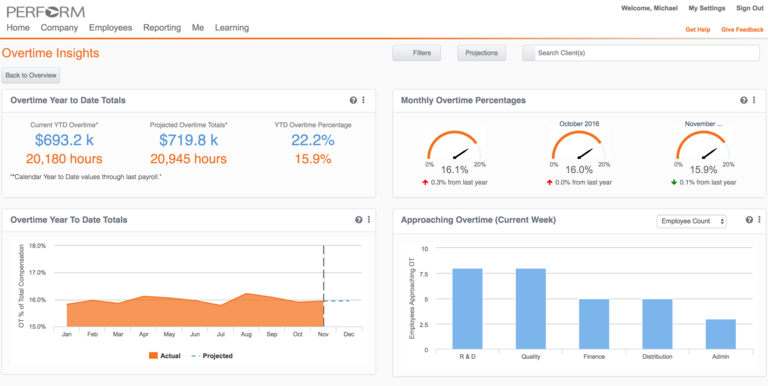Toggle the Actual legend swatch
Screen dimensions: 768x386
click(153, 356)
